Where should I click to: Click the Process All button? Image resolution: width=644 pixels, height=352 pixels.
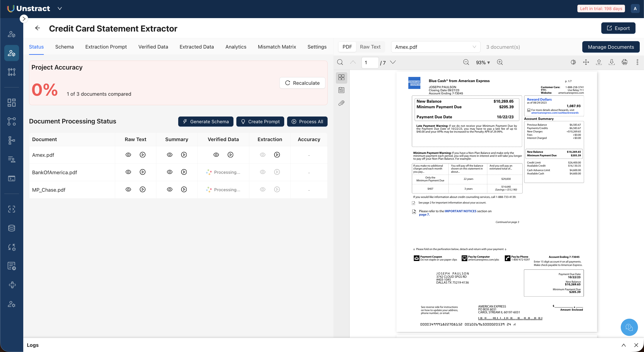click(x=307, y=121)
